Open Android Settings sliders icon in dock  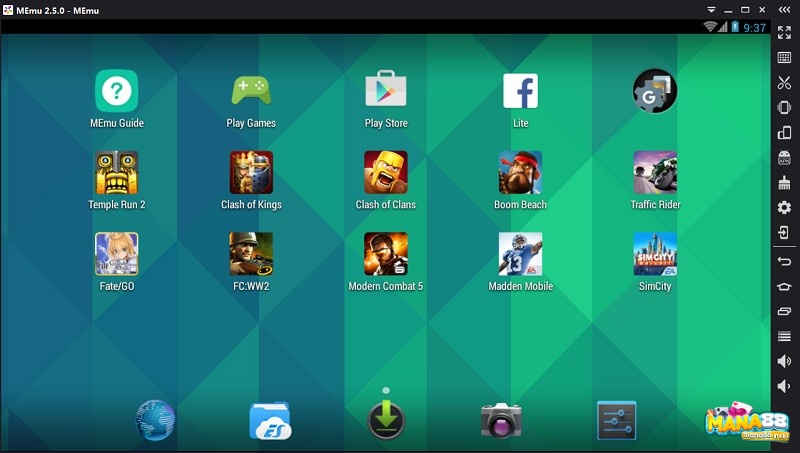click(617, 420)
